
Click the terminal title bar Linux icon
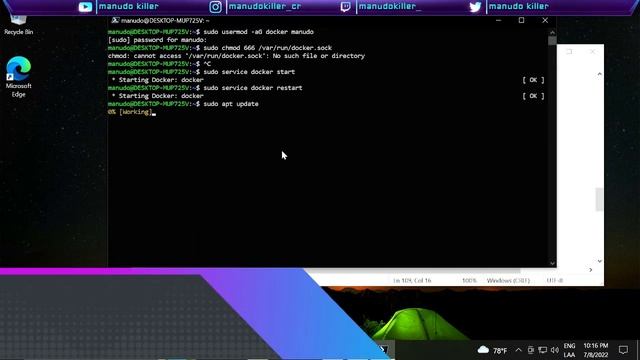(x=115, y=20)
